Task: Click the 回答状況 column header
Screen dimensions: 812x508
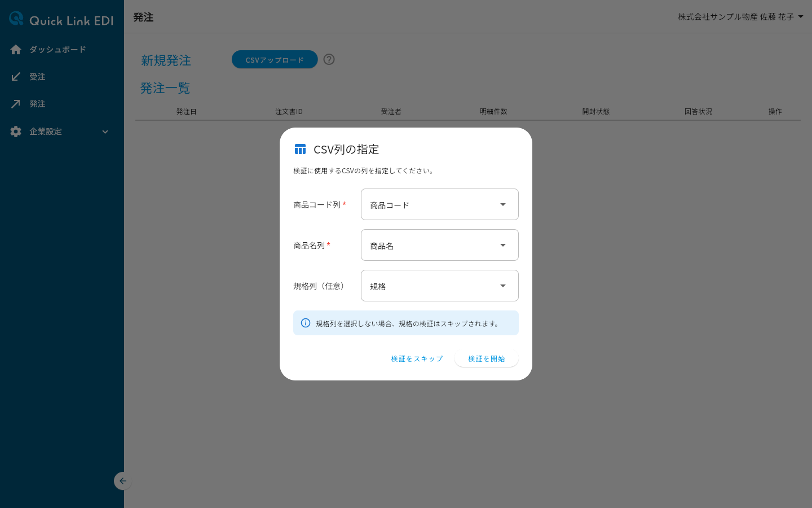Action: coord(698,112)
